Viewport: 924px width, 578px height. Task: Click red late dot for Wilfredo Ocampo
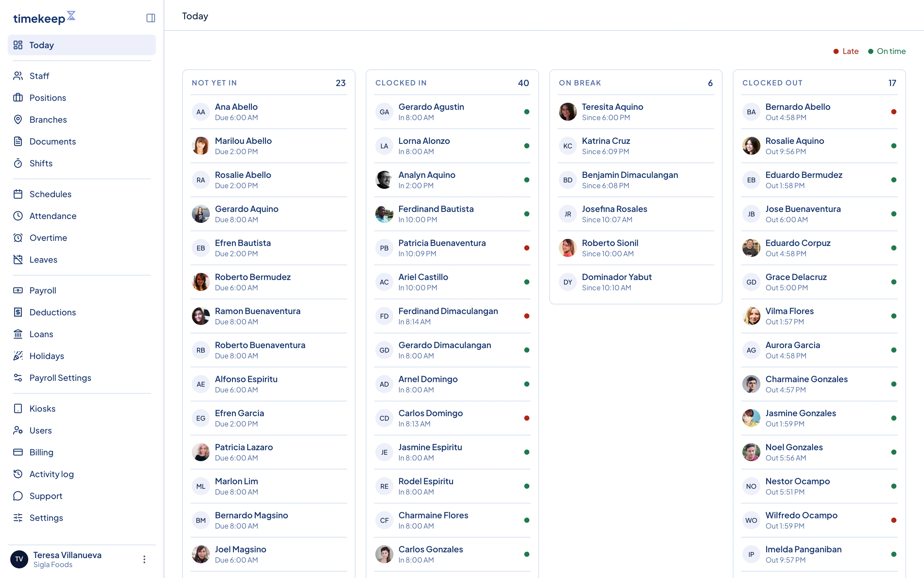click(894, 520)
